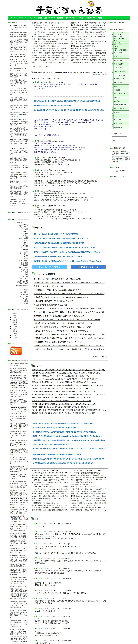Open the 高校生 category link

point(26,244)
